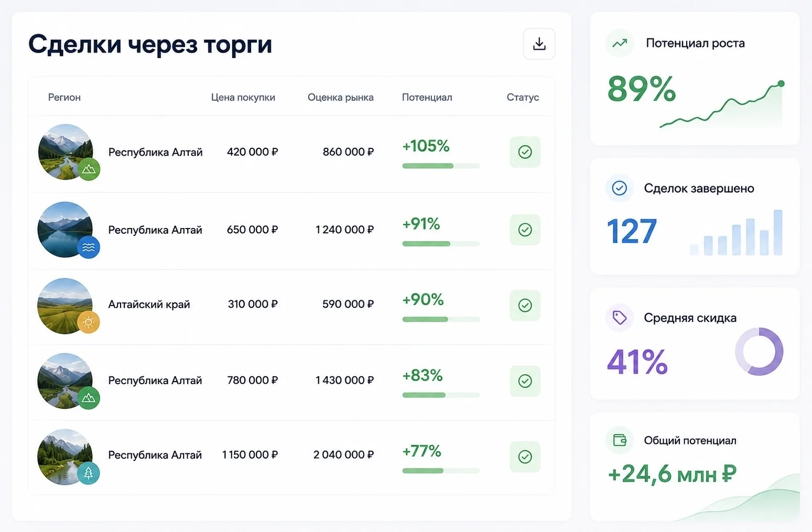The image size is (812, 532).
Task: Click status check icon in 420 000 ₽ row
Action: (525, 152)
